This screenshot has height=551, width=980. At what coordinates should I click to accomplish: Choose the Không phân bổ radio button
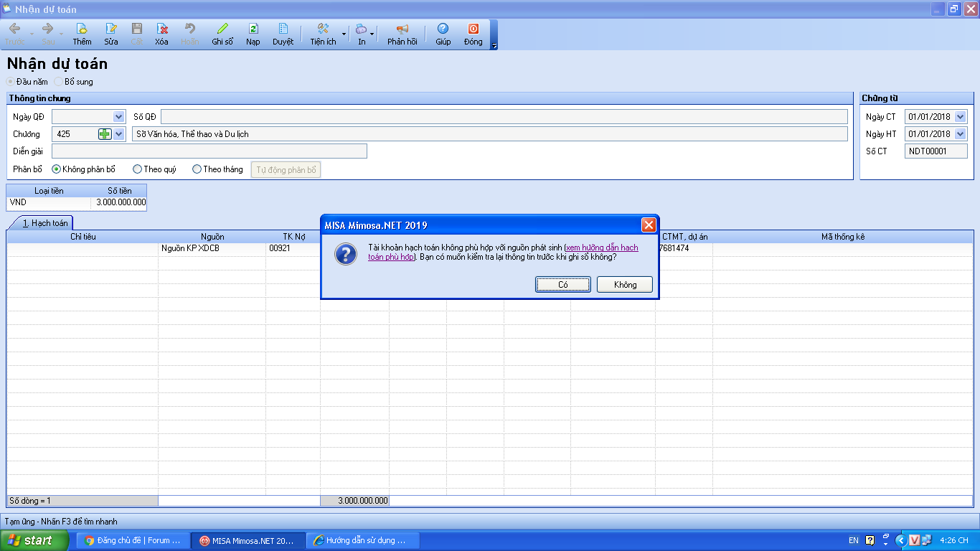[x=56, y=169]
